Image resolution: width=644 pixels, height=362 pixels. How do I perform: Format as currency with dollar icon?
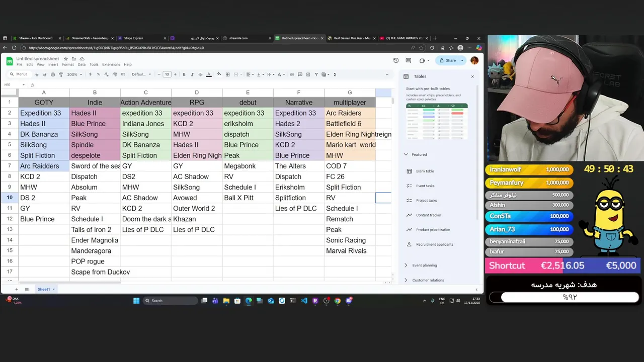90,74
